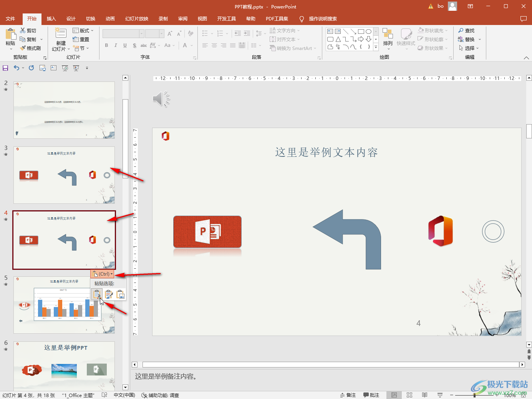Start slide show from status bar icon
Image resolution: width=532 pixels, height=399 pixels.
coord(440,395)
